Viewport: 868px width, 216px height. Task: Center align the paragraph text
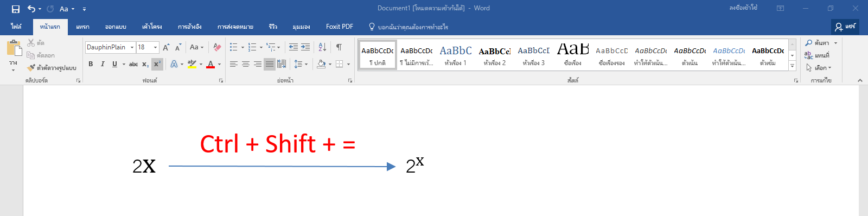coord(246,64)
